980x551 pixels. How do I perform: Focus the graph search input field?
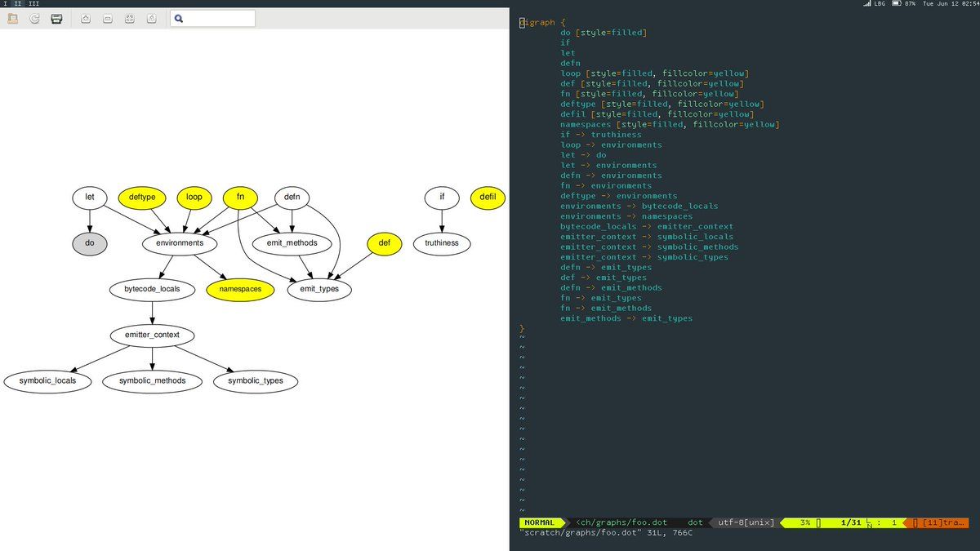213,18
